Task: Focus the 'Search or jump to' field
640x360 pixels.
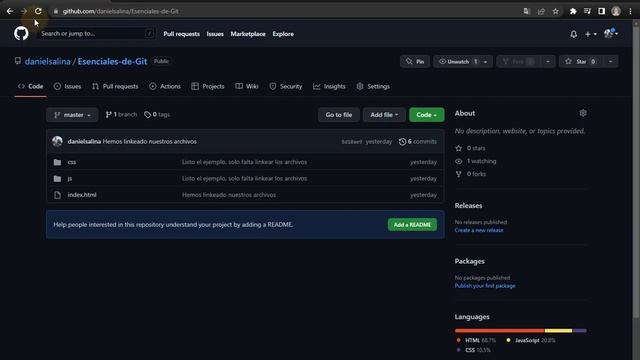Action: tap(96, 34)
